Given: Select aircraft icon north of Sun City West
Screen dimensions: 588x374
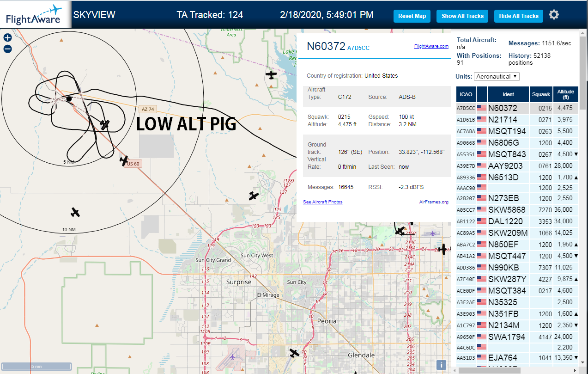Looking at the screenshot, I should [x=253, y=196].
